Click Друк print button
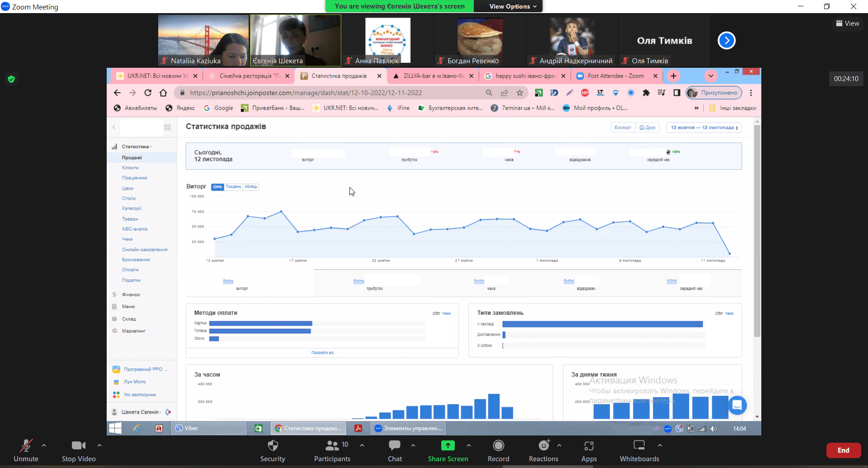 click(647, 127)
